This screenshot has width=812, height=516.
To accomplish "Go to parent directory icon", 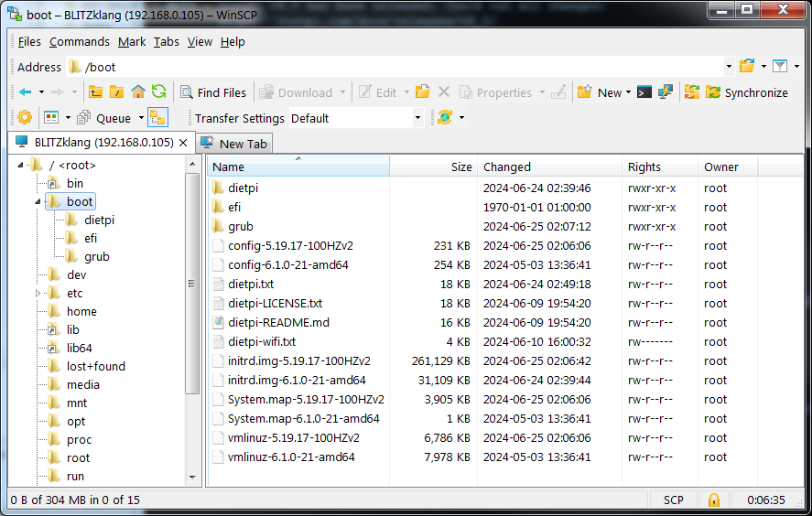I will pos(95,92).
